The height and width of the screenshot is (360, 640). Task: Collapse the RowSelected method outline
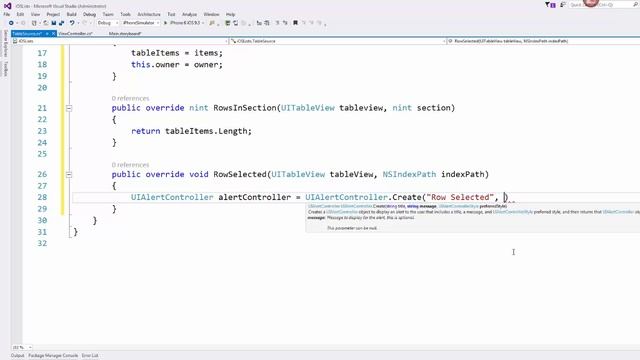pyautogui.click(x=69, y=175)
